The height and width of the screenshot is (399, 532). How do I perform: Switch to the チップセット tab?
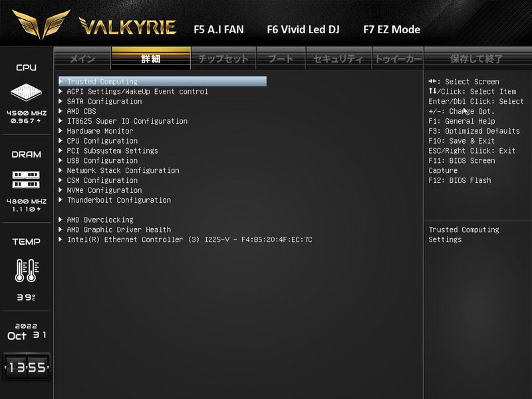[x=223, y=59]
